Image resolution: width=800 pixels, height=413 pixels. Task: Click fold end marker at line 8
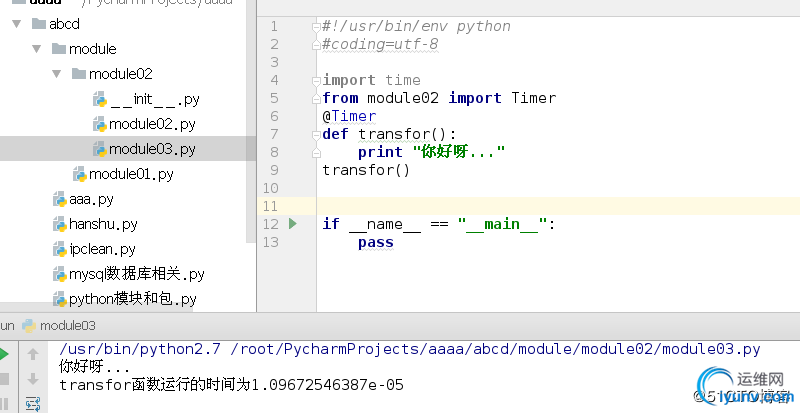tap(316, 153)
